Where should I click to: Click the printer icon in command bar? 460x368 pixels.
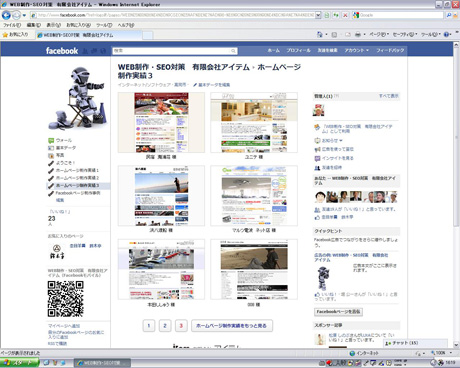coord(358,35)
